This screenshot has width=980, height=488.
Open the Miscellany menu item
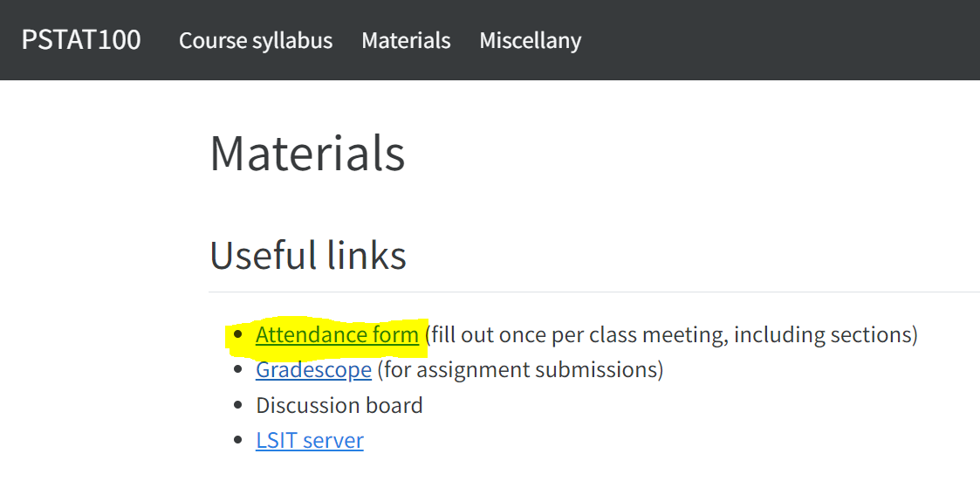(x=530, y=40)
